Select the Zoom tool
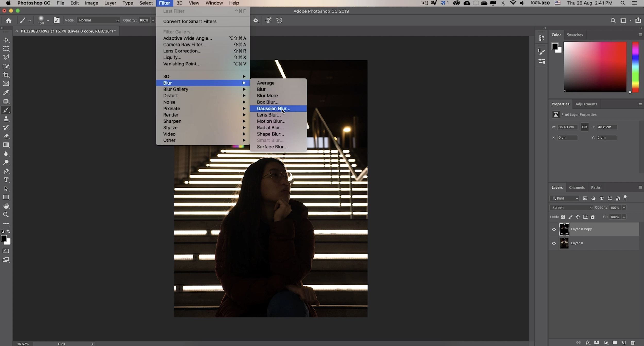This screenshot has width=644, height=346. [x=6, y=215]
